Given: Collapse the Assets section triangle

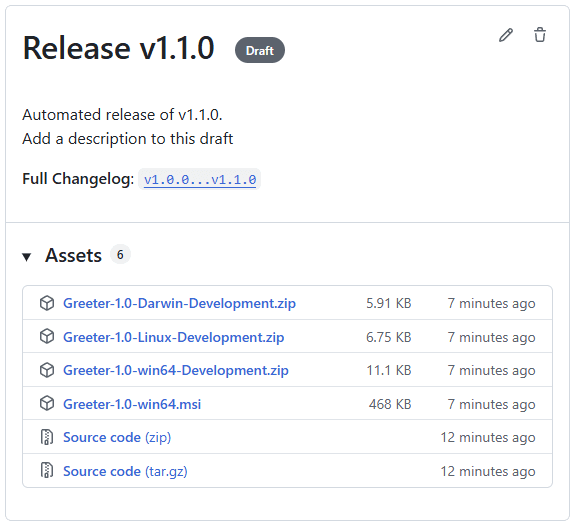Looking at the screenshot, I should tap(26, 257).
